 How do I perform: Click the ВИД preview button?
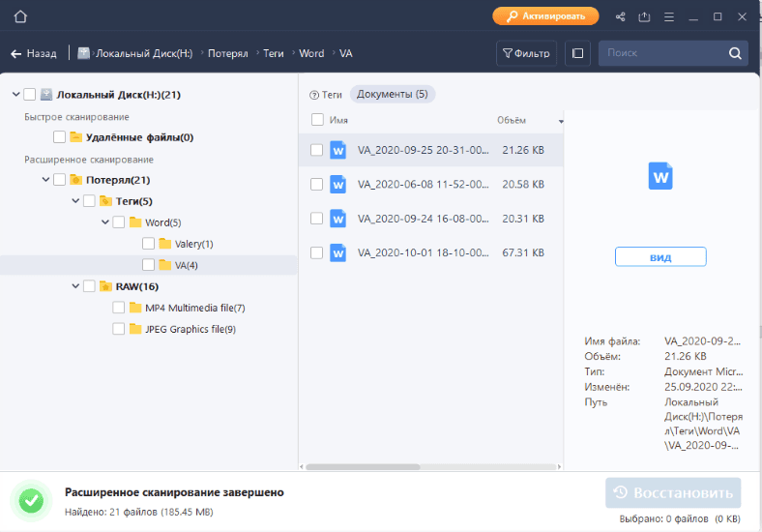(x=660, y=257)
